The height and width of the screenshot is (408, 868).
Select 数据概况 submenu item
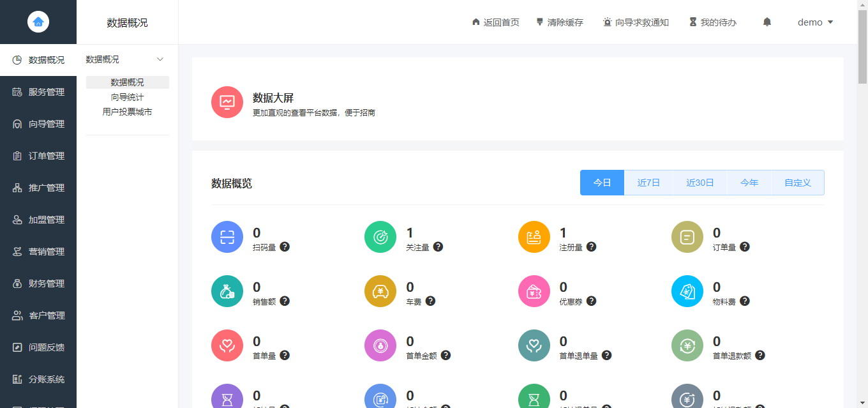click(128, 82)
